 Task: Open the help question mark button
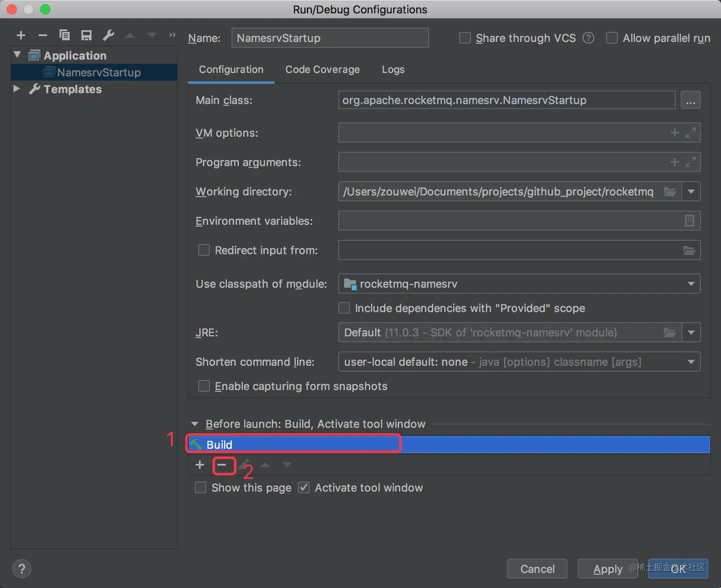[21, 569]
